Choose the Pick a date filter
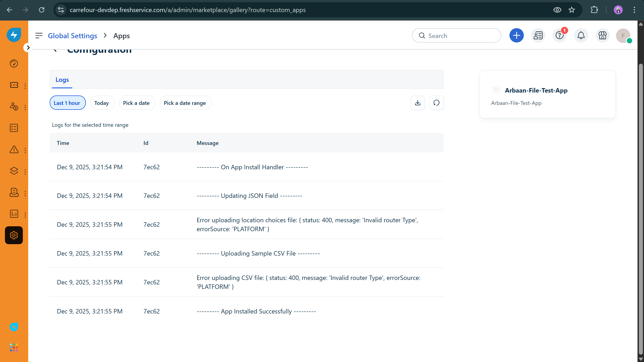The height and width of the screenshot is (362, 644). pyautogui.click(x=137, y=103)
